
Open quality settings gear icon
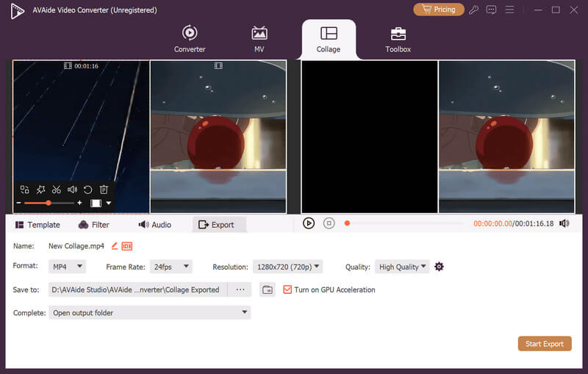(439, 267)
